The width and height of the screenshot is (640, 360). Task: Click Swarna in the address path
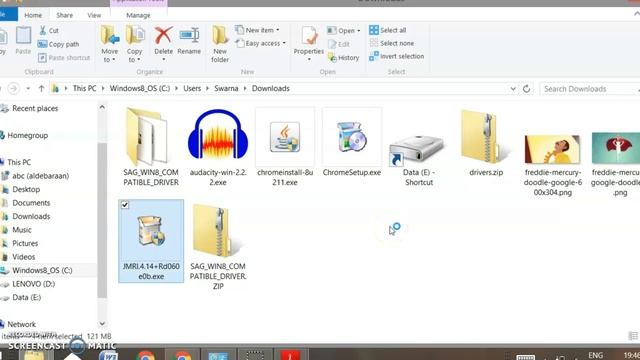[x=226, y=88]
